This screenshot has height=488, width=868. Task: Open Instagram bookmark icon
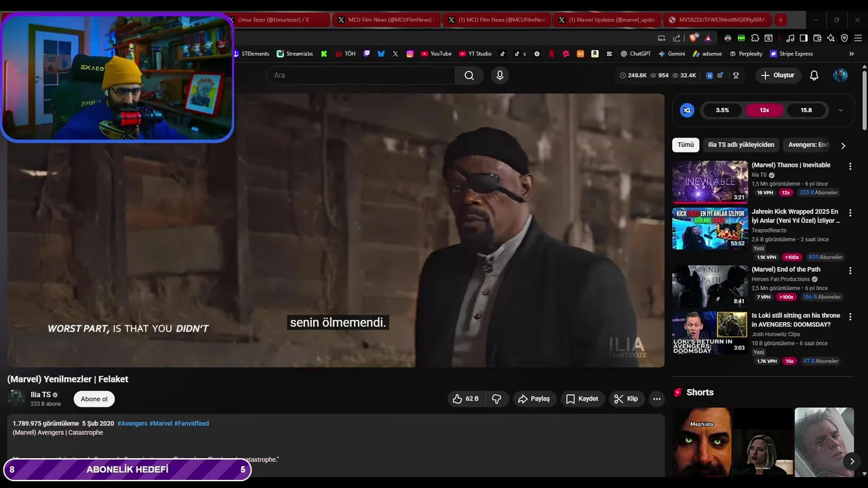pos(410,54)
